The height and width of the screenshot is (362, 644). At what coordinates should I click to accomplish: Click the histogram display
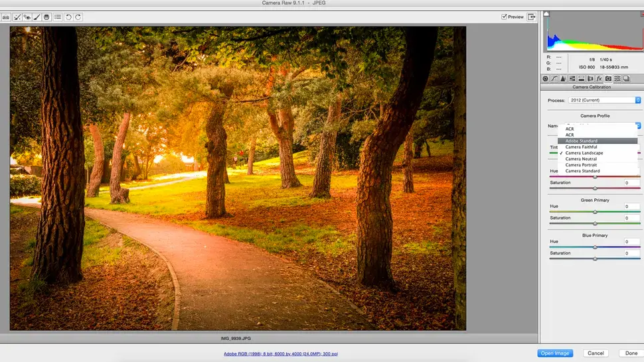pyautogui.click(x=595, y=32)
